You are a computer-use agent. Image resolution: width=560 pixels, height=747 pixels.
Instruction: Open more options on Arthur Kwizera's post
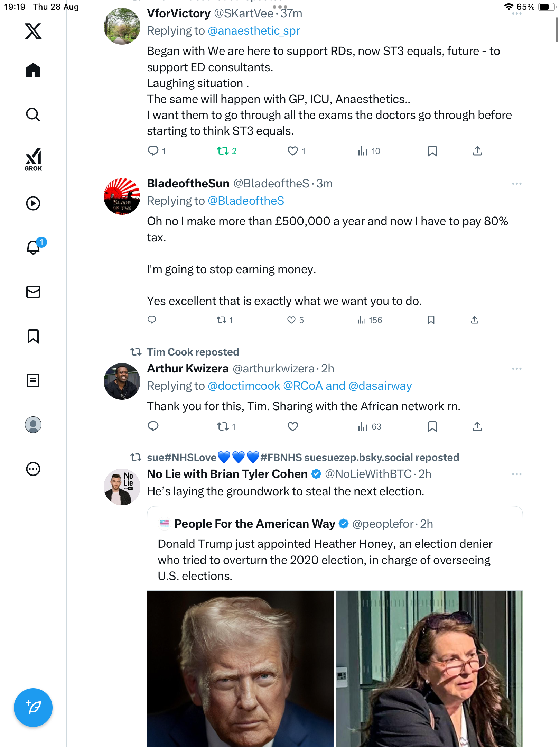(x=516, y=369)
